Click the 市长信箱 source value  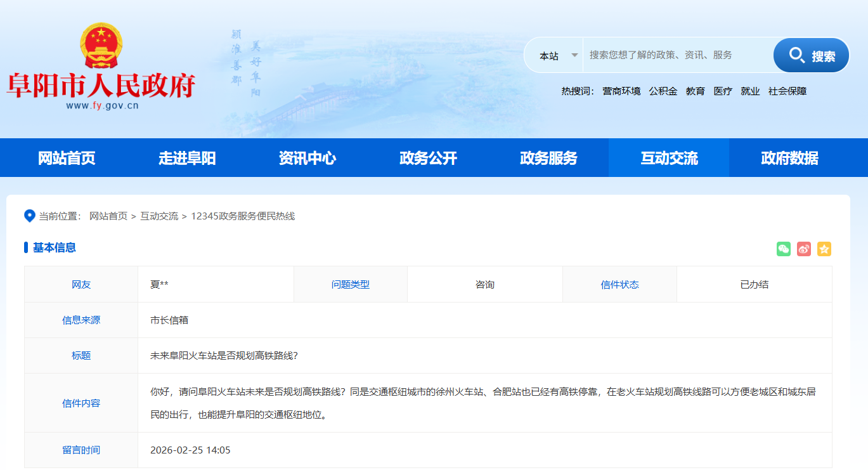coord(169,320)
